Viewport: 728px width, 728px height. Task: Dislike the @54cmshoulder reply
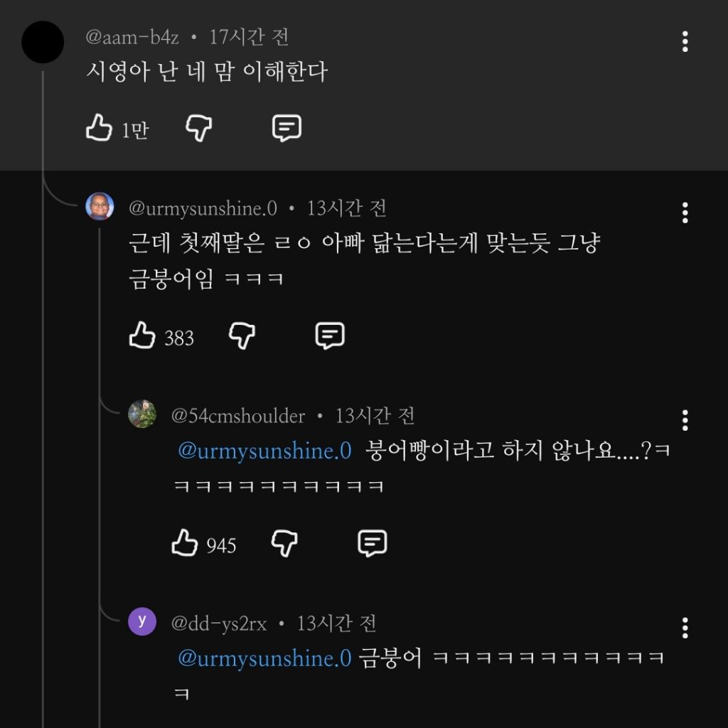[x=284, y=544]
